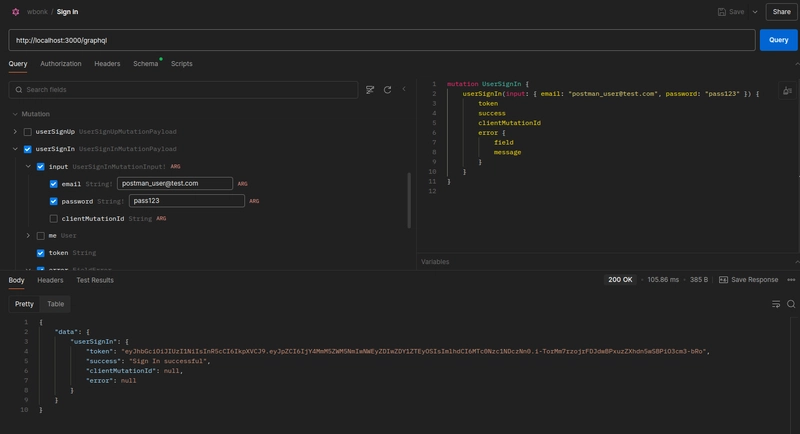Uncheck the password argument checkbox
Viewport: 800px width, 434px height.
(x=54, y=201)
